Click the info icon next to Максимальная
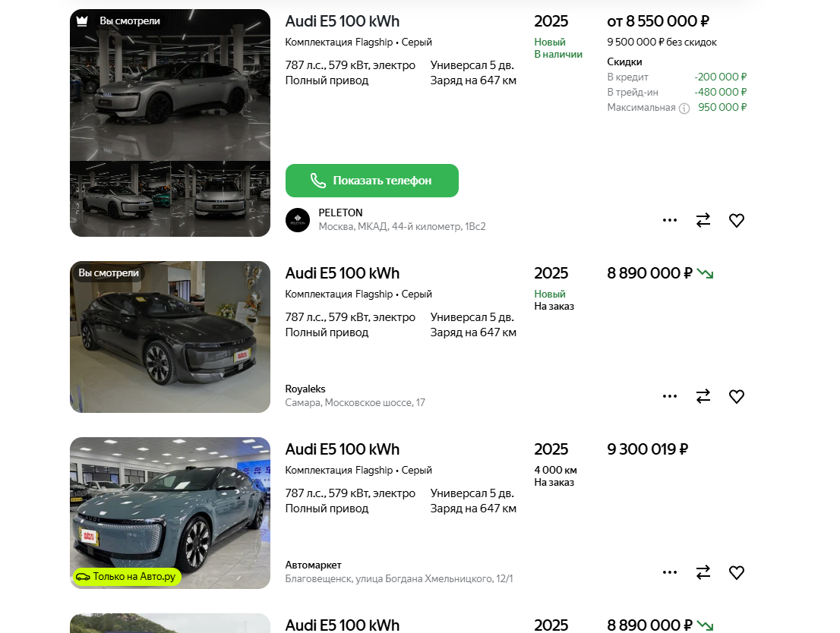Screen dimensions: 840x633 click(x=684, y=108)
